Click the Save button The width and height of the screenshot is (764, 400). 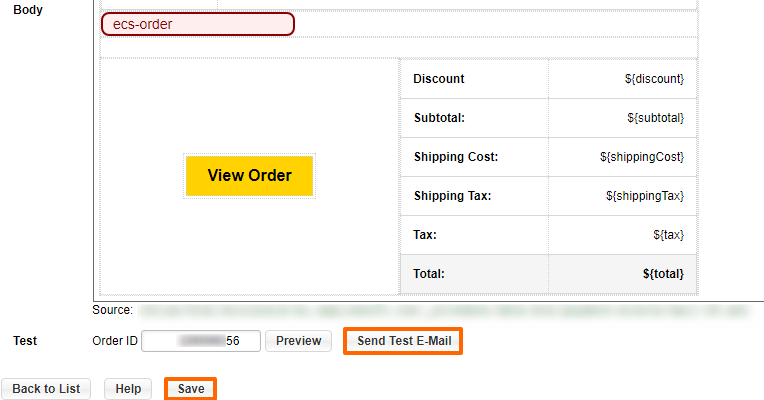(x=190, y=389)
